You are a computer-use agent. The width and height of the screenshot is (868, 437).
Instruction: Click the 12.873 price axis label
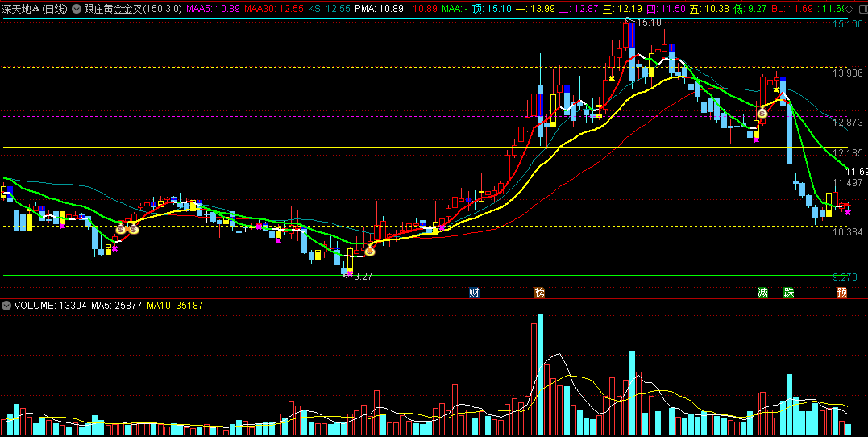(848, 123)
